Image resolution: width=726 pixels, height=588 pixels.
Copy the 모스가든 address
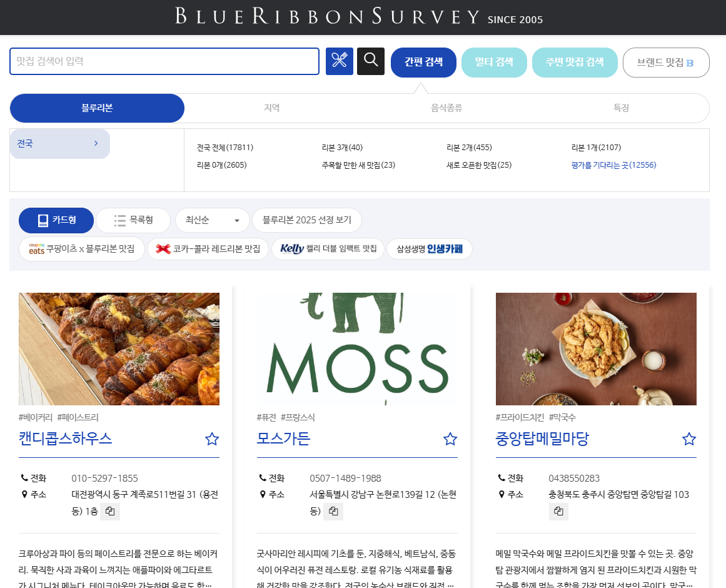point(333,511)
